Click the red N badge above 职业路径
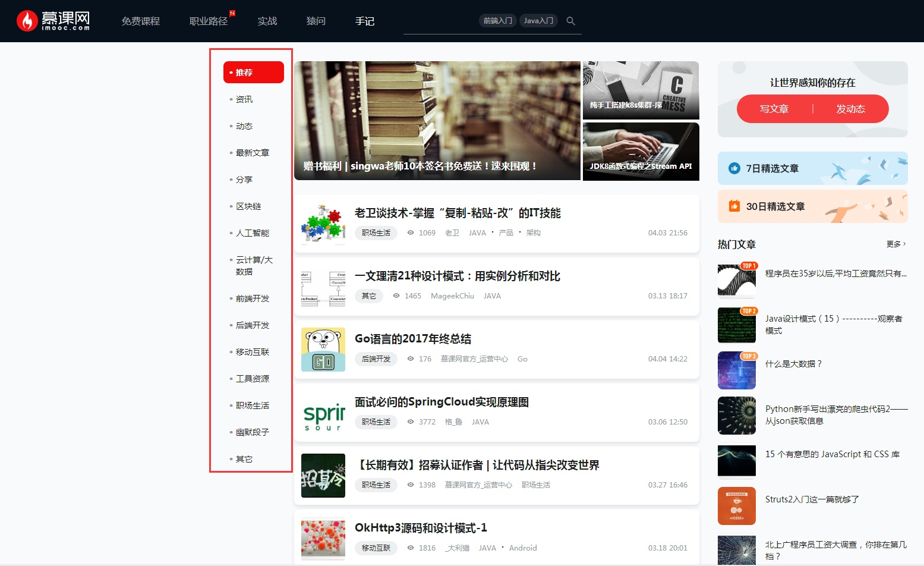The image size is (924, 566). (232, 12)
